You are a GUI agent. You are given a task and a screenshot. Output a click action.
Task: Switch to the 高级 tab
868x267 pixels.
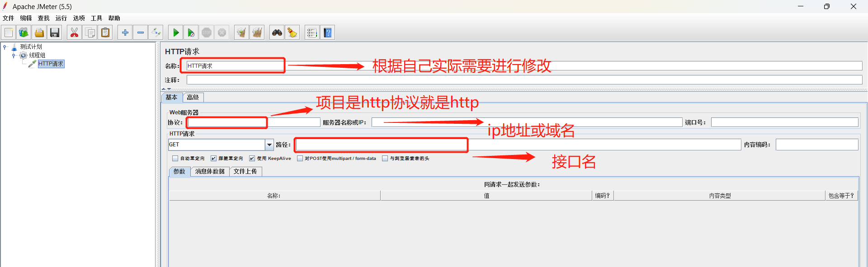(193, 97)
